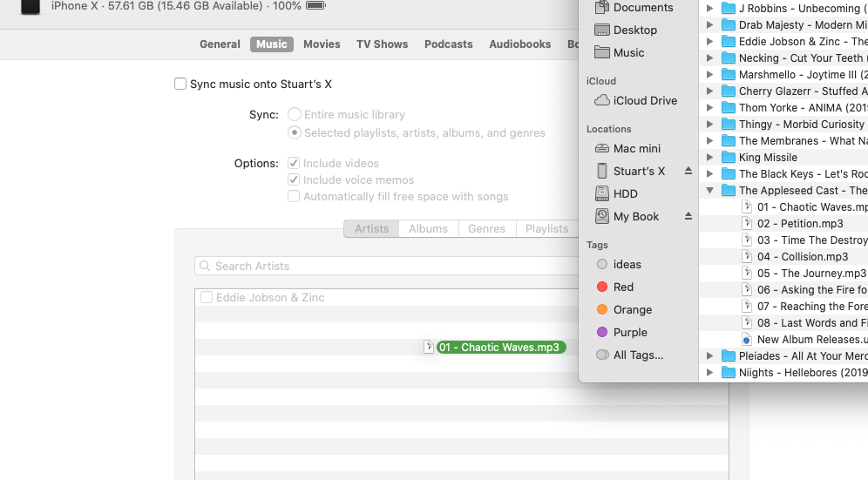Expand the Thingy - Morbid Curiosity folder
This screenshot has height=480, width=868.
[709, 124]
